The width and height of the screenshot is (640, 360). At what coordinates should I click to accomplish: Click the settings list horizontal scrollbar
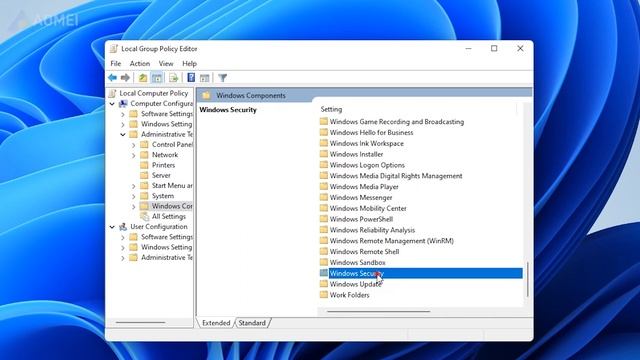click(x=378, y=311)
